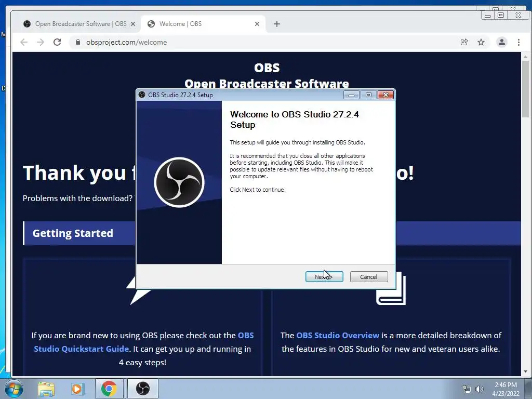Reload the obsproject.com page
532x399 pixels.
click(57, 42)
